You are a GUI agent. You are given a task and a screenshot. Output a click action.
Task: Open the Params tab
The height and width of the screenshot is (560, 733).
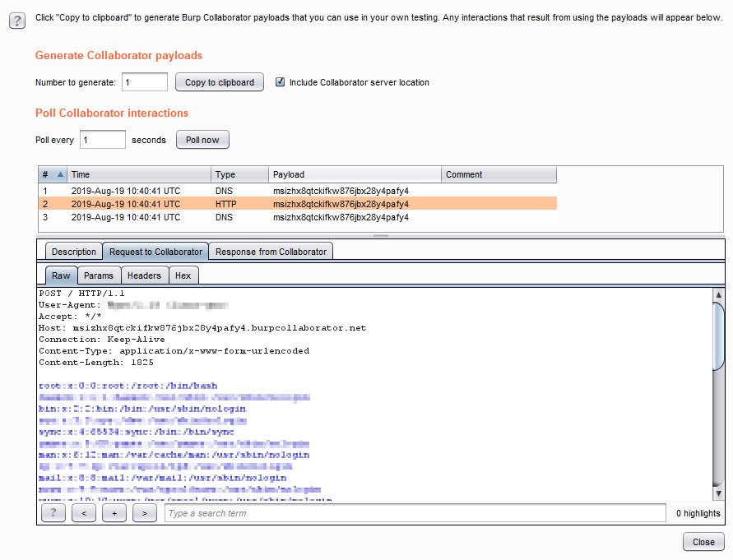[x=99, y=275]
